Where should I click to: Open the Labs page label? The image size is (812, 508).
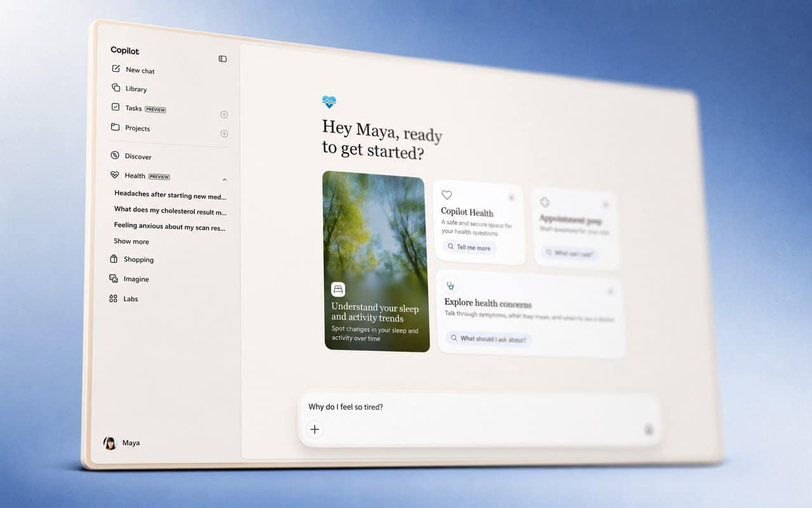[131, 299]
